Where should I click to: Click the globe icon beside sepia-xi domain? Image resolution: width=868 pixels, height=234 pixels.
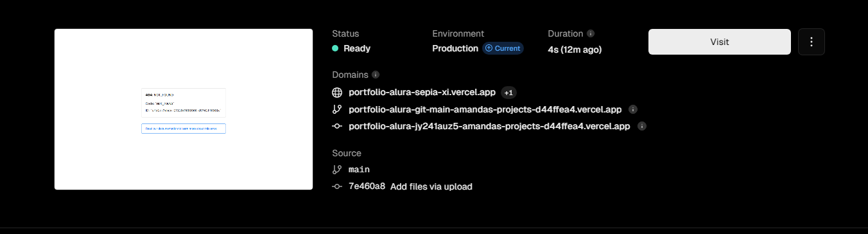[x=337, y=93]
